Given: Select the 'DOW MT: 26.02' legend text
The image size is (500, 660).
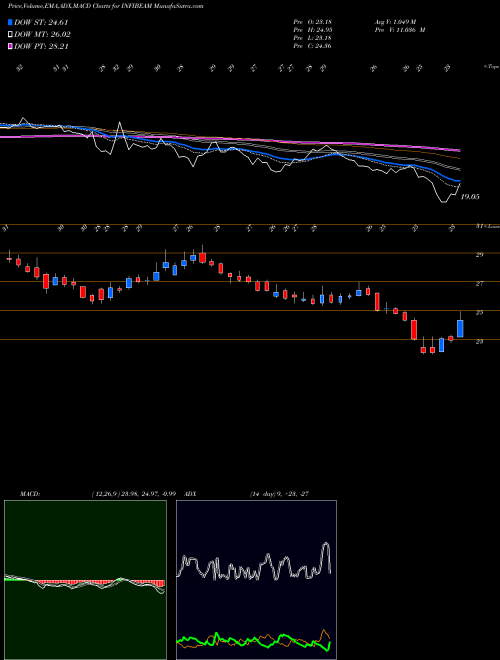Looking at the screenshot, I should coord(42,35).
